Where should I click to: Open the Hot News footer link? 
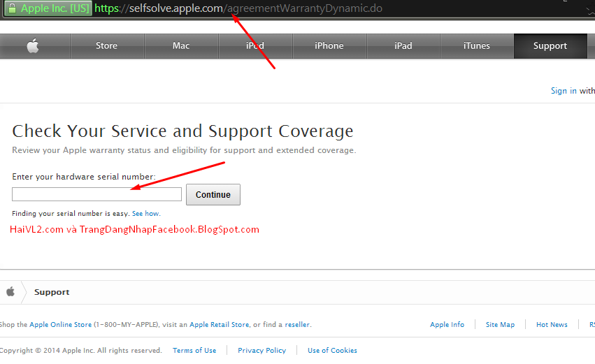[552, 325]
